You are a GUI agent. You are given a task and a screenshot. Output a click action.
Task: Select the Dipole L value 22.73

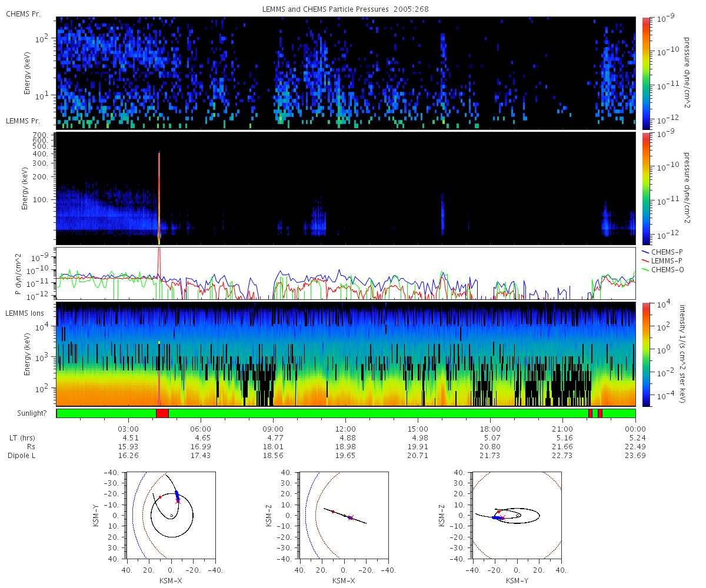click(x=563, y=456)
